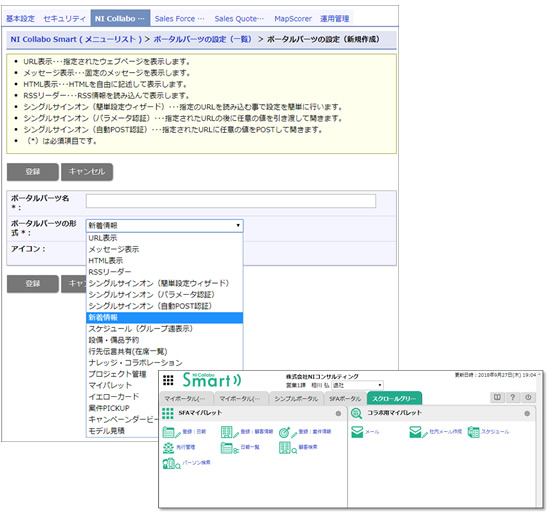Viewport: 548px width, 513px height.
Task: Open the パーソン検索 icon
Action: pyautogui.click(x=171, y=463)
